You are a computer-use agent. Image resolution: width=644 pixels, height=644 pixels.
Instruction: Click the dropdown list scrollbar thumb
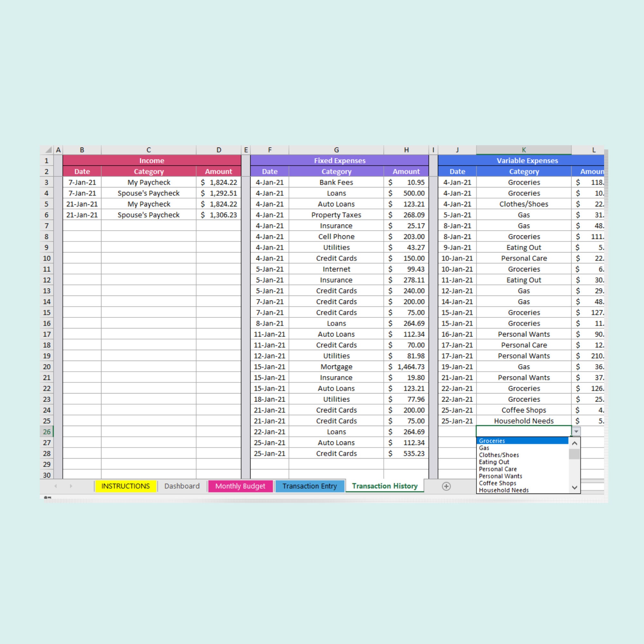click(x=574, y=454)
